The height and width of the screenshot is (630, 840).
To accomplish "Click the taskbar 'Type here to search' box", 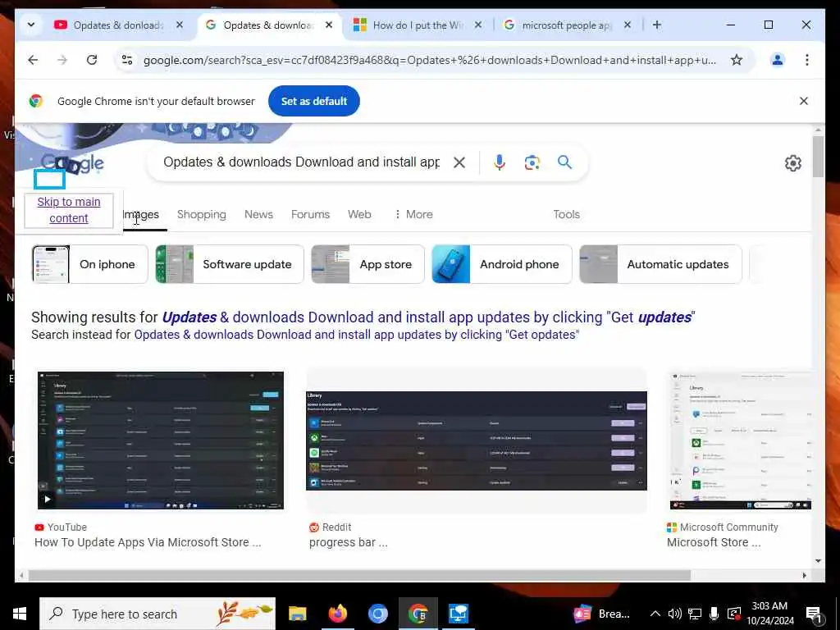I will [157, 614].
